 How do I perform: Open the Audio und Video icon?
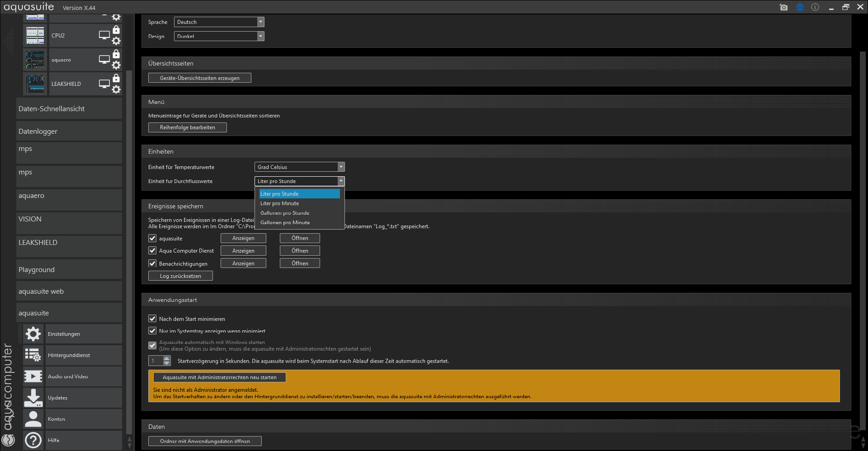tap(33, 376)
